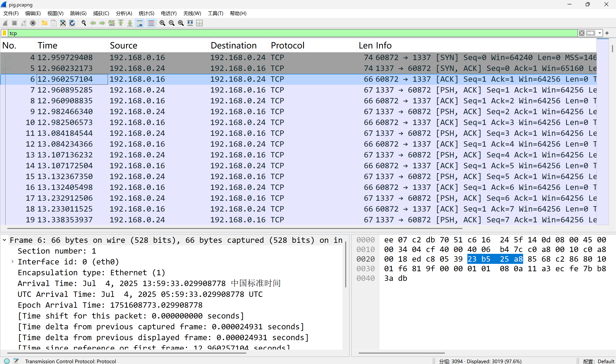Open the 帮助(H) menu
The height and width of the screenshot is (364, 616).
(x=238, y=13)
